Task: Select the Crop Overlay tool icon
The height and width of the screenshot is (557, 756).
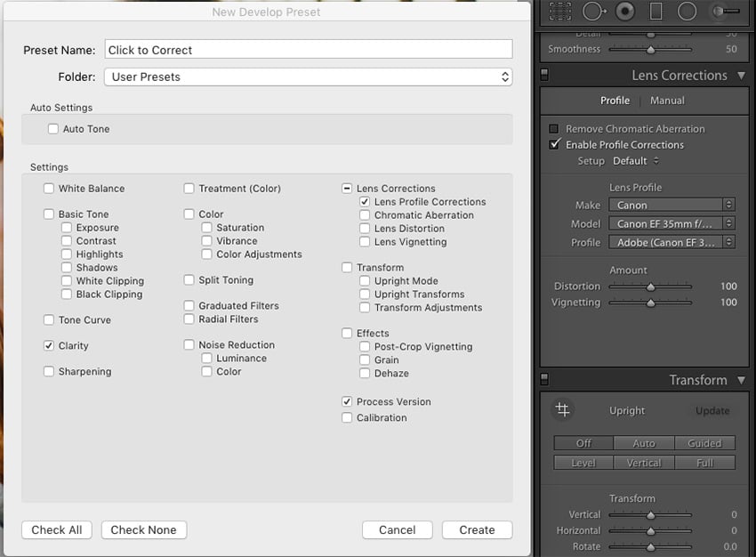Action: tap(560, 11)
